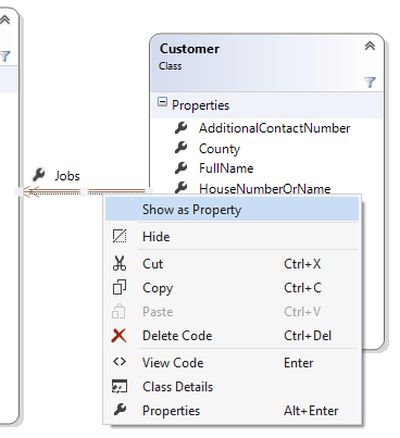Select the Jobs association label
Image resolution: width=400 pixels, height=438 pixels.
[67, 176]
